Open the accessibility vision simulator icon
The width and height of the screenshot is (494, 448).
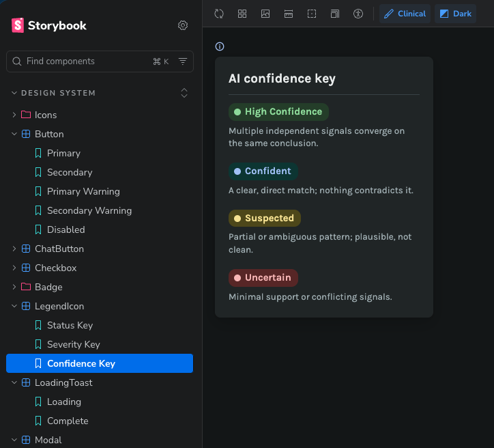pos(358,14)
